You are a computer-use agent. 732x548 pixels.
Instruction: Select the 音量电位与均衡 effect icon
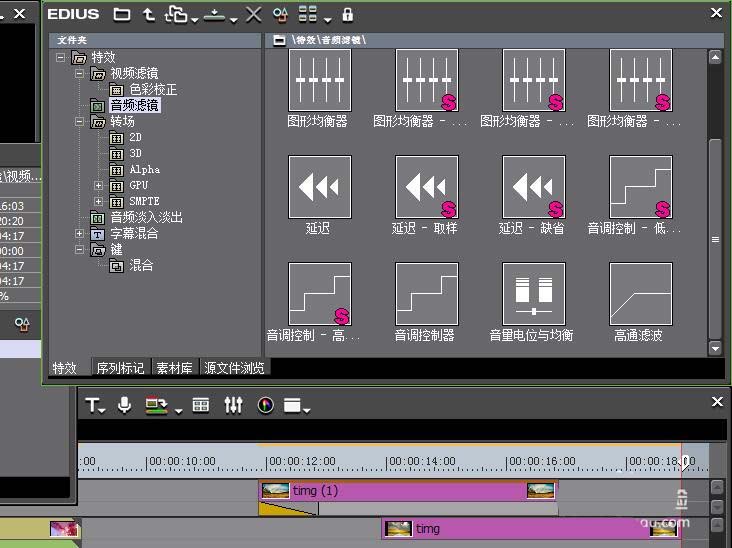coord(534,294)
